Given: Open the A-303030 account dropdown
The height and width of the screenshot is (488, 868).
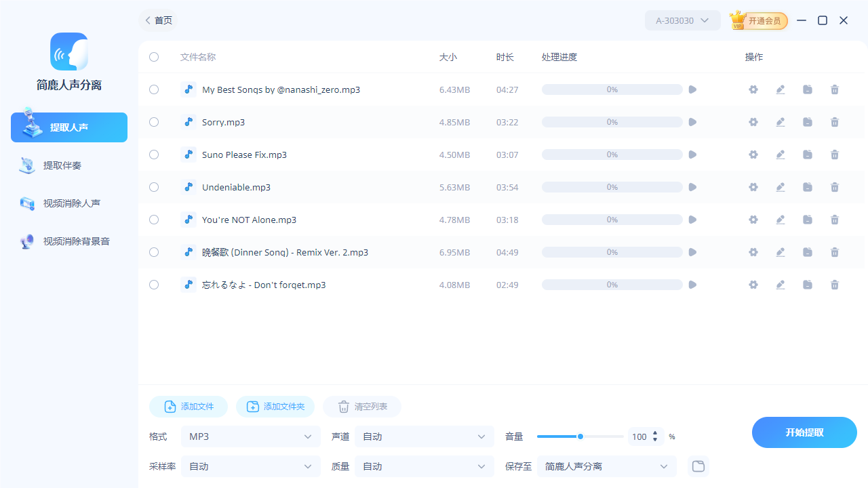Looking at the screenshot, I should tap(682, 20).
